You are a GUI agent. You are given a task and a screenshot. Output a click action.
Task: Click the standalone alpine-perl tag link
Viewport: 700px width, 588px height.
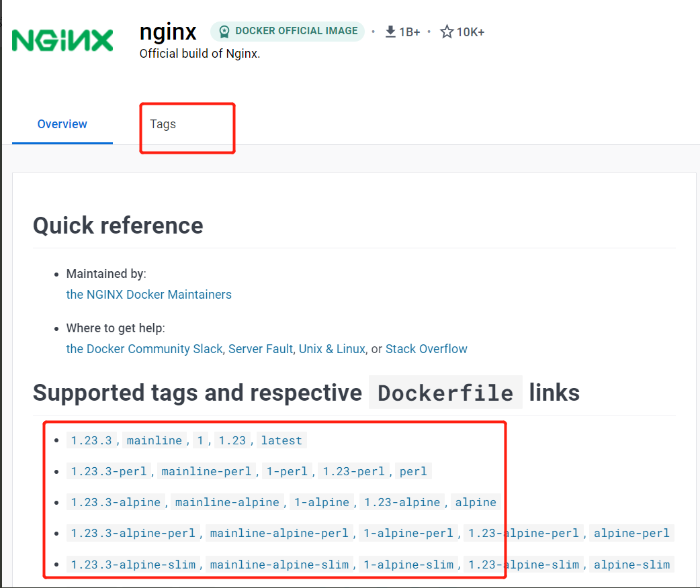631,533
